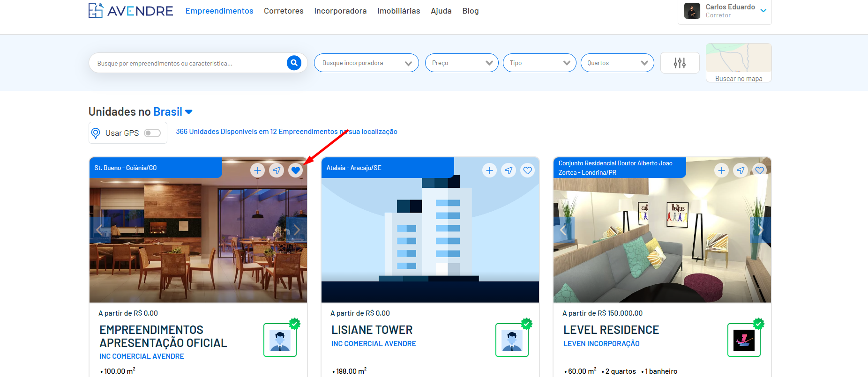
Task: Click developer avatar on Empreendimentos Apresentação card
Action: pyautogui.click(x=280, y=340)
